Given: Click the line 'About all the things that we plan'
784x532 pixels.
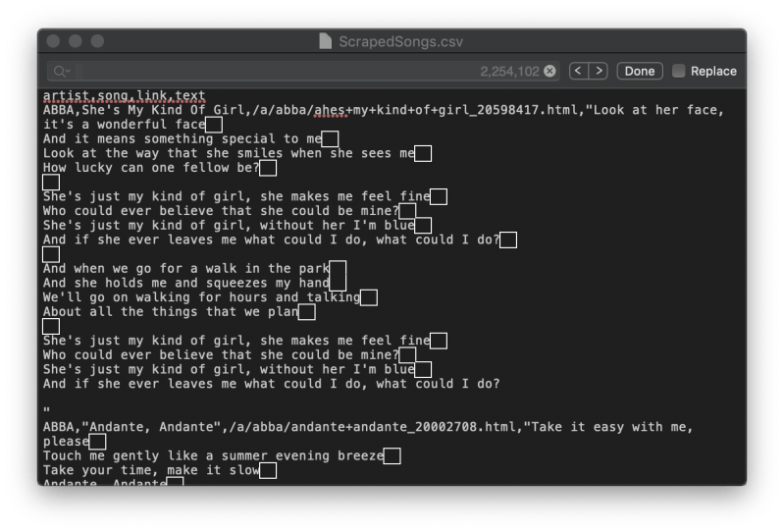Looking at the screenshot, I should point(171,312).
